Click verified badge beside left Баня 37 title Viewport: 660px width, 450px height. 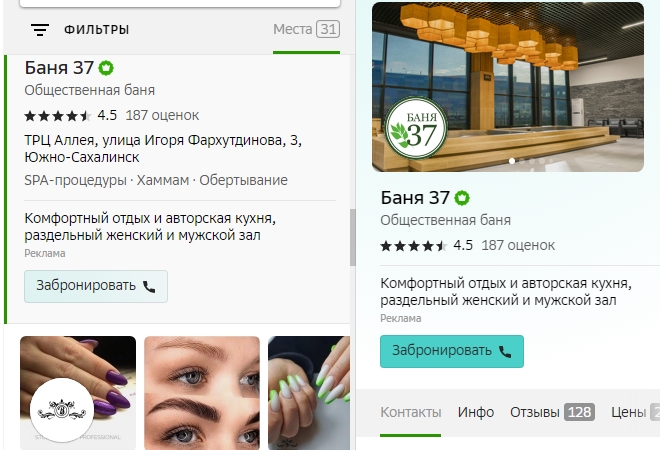[x=106, y=68]
